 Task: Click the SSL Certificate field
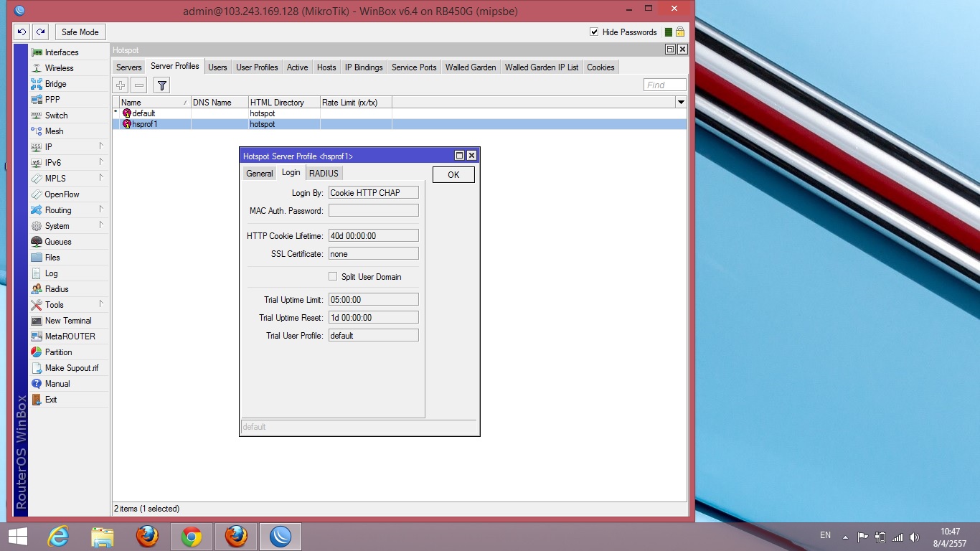(x=373, y=254)
